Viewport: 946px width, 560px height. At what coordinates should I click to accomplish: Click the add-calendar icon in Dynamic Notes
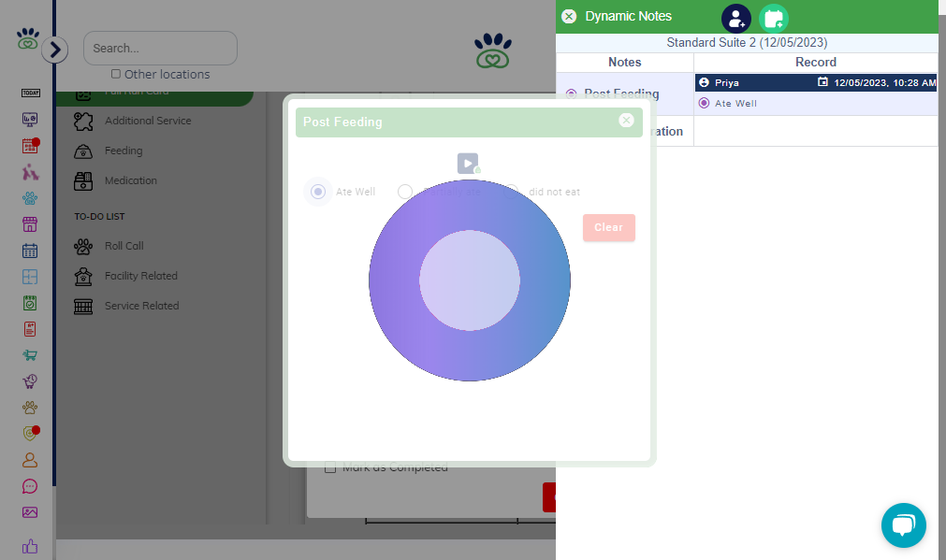(x=774, y=18)
